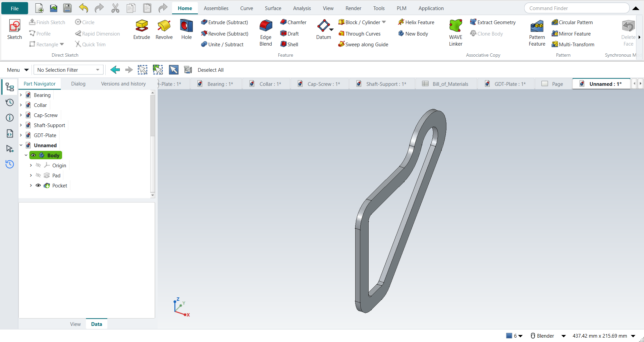Apply Edge Blend feature

click(266, 33)
